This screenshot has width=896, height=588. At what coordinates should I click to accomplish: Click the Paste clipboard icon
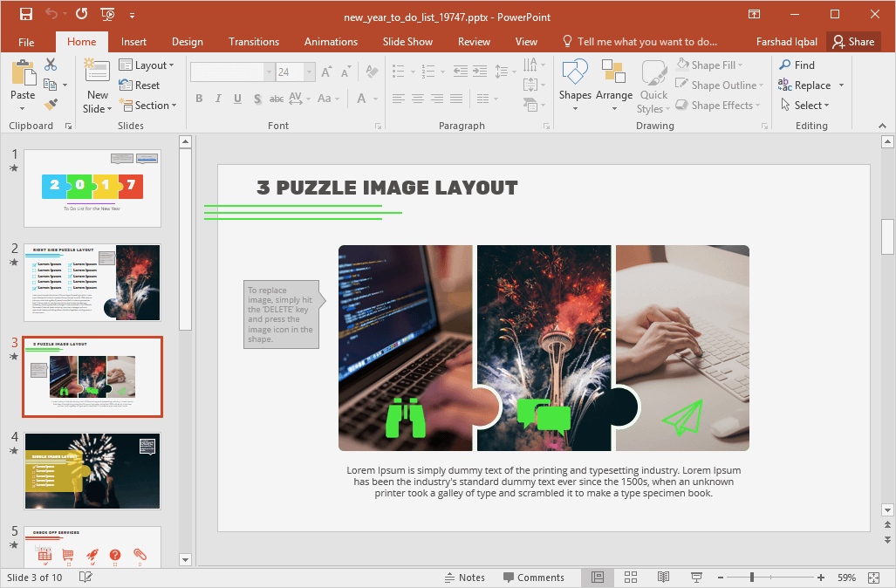click(23, 72)
